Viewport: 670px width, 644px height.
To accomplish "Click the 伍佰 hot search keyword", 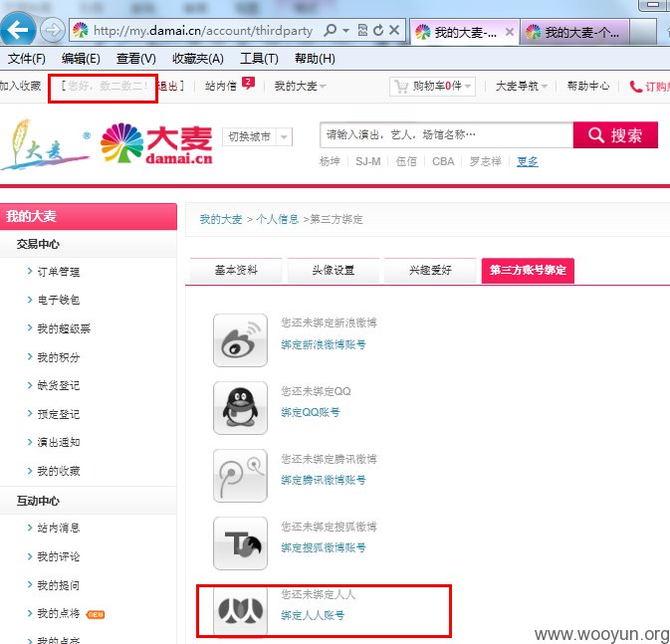I will [x=406, y=161].
